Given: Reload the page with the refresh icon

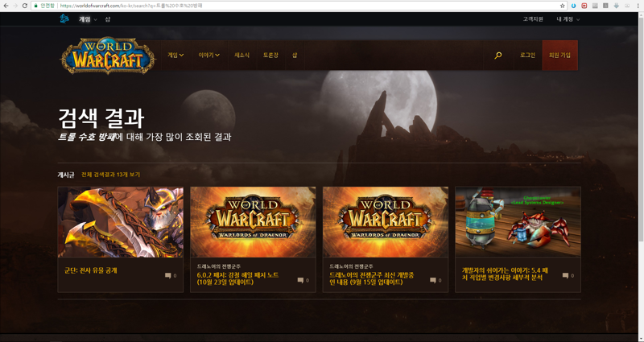Looking at the screenshot, I should point(25,6).
